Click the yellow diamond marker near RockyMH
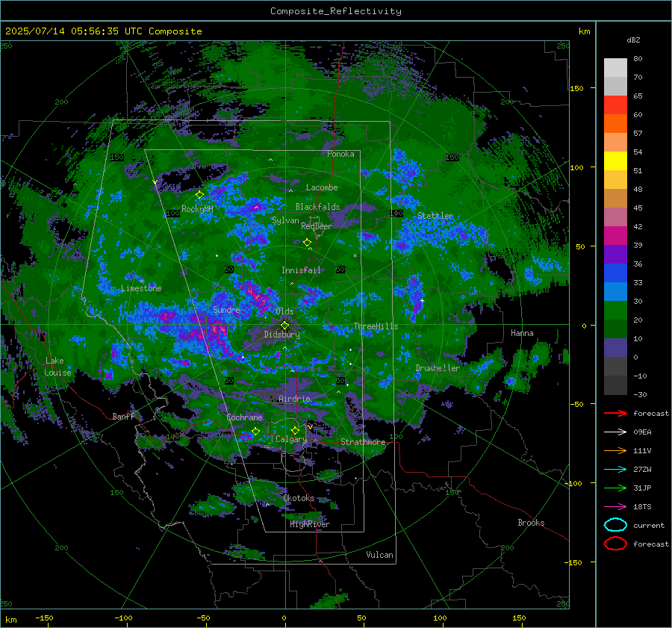This screenshot has width=672, height=628. (199, 195)
